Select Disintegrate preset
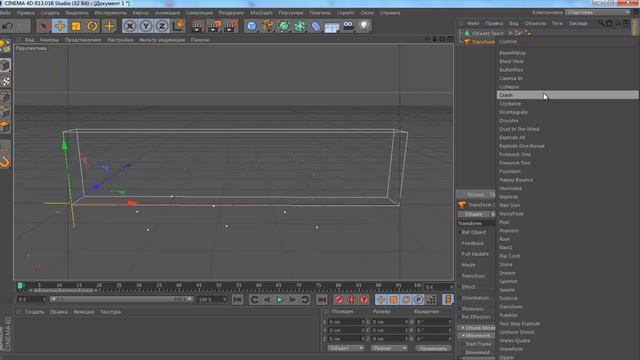Viewport: 640px width, 360px height. (x=513, y=112)
